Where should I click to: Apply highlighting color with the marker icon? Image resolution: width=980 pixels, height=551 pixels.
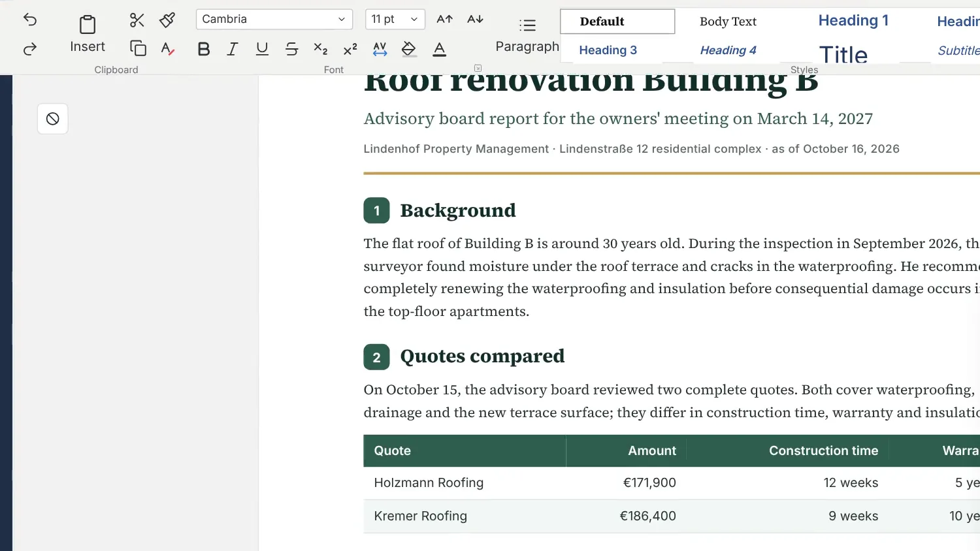point(409,49)
